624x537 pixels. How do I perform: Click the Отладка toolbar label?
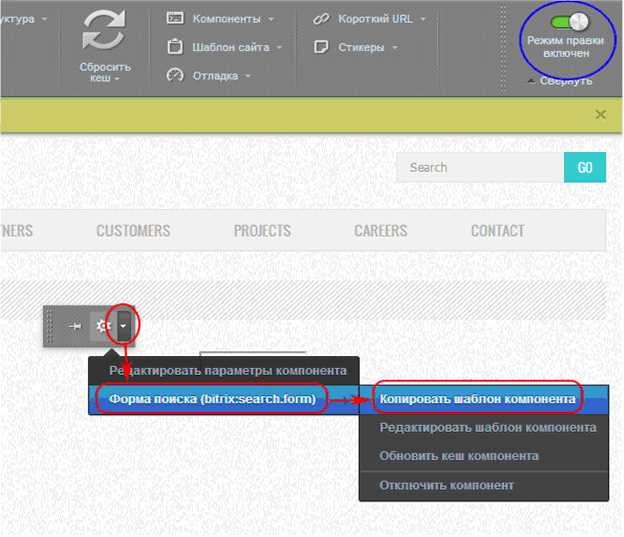pos(216,76)
